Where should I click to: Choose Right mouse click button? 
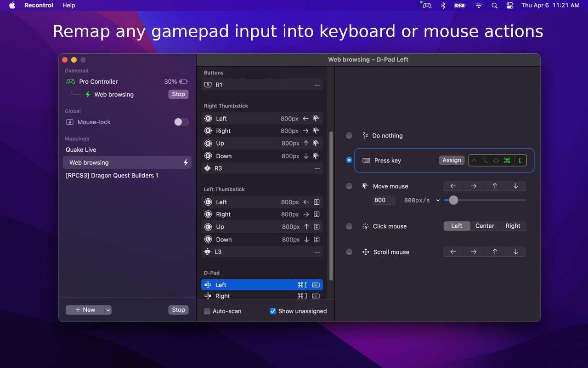pyautogui.click(x=513, y=226)
